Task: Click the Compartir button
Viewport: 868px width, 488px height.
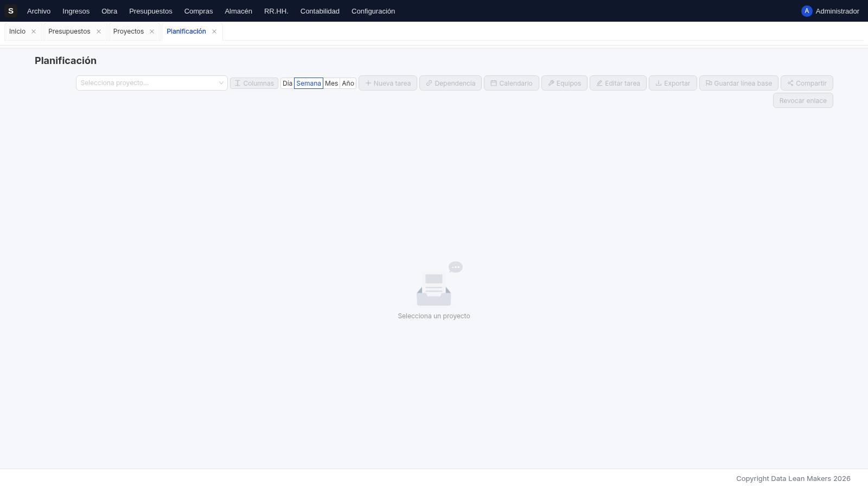Action: [x=807, y=83]
